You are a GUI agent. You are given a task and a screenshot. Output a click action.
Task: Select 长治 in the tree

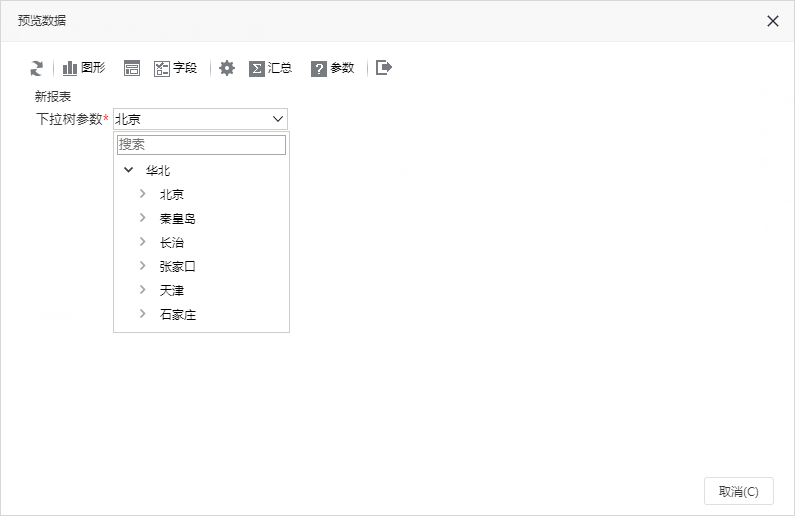tap(171, 242)
